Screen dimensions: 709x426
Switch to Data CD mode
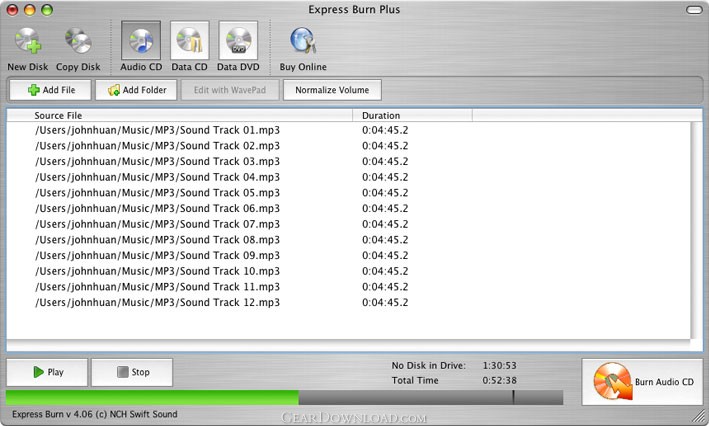pyautogui.click(x=189, y=41)
